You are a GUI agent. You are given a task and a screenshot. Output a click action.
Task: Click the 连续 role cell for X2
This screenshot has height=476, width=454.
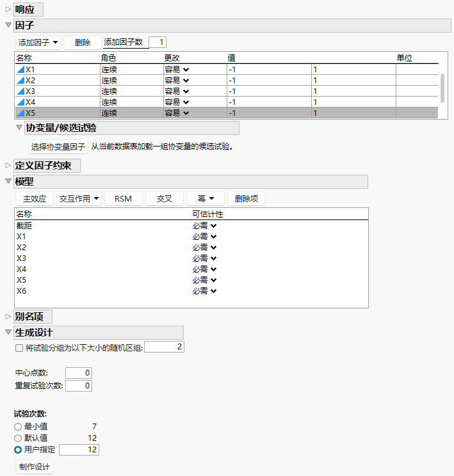[x=131, y=81]
